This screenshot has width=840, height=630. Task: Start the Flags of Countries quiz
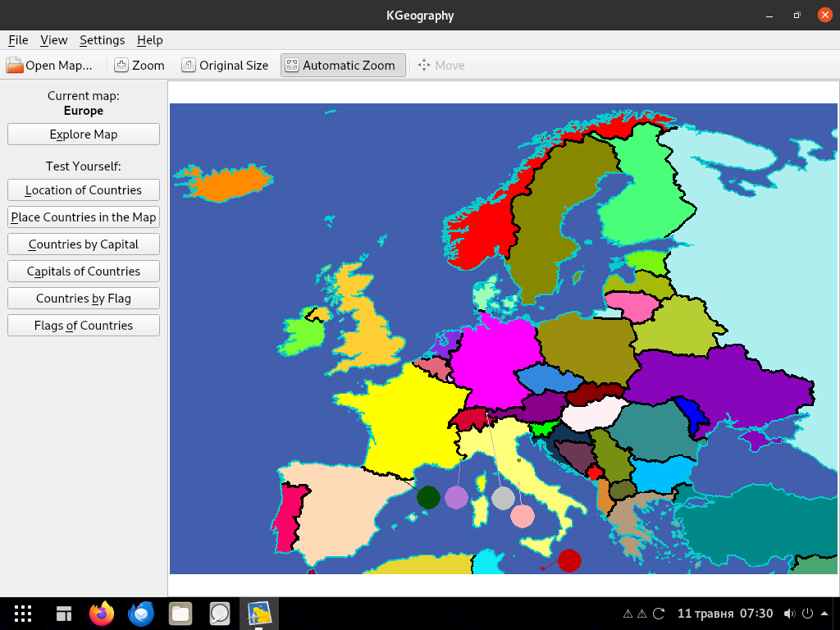point(84,325)
